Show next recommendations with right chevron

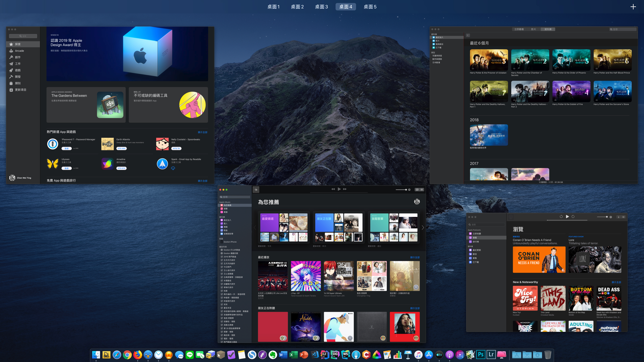[423, 228]
